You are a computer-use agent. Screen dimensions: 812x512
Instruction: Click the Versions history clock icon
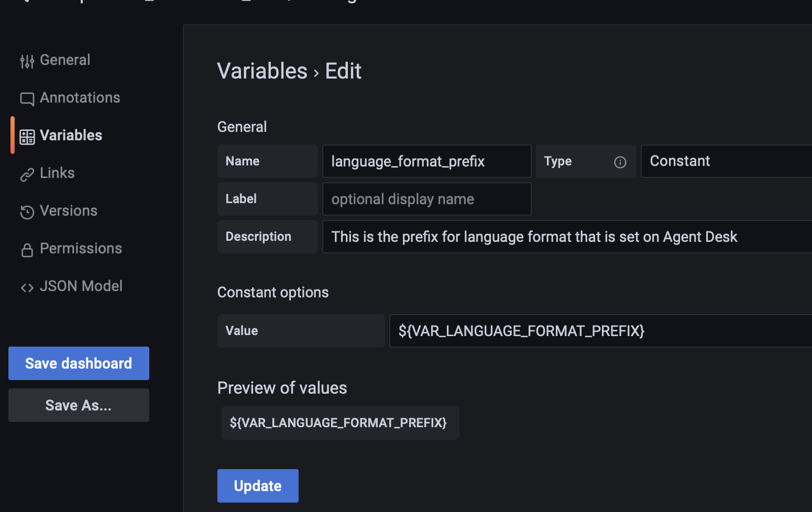pos(27,212)
